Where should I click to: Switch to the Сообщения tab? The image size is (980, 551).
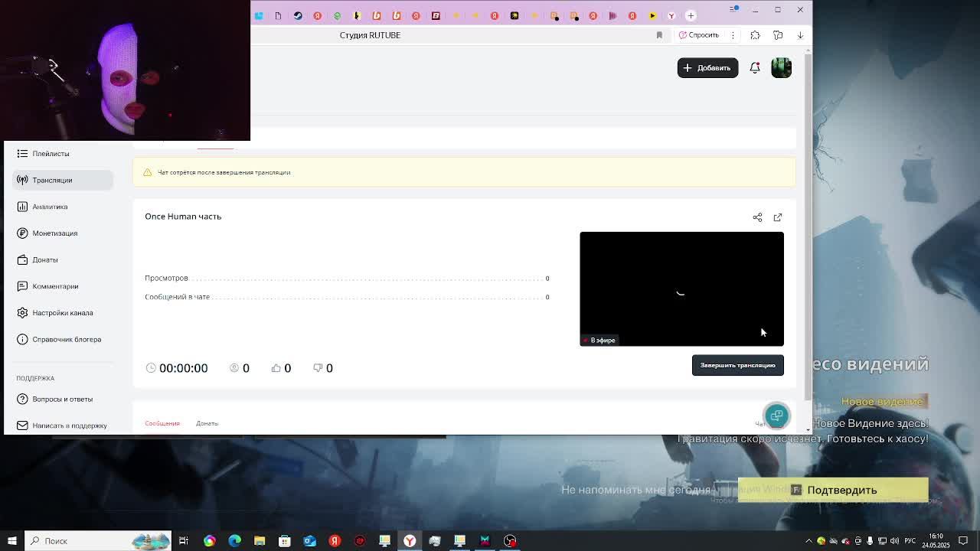[x=162, y=423]
